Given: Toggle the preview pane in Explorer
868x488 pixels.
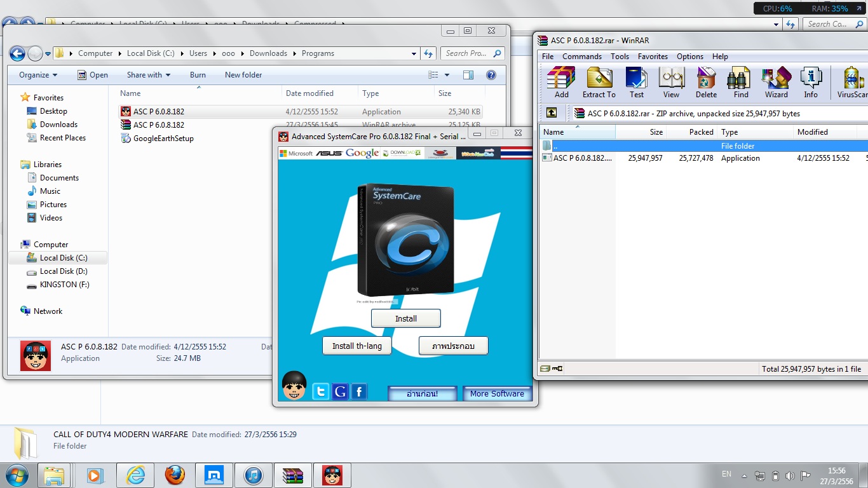Looking at the screenshot, I should tap(468, 75).
